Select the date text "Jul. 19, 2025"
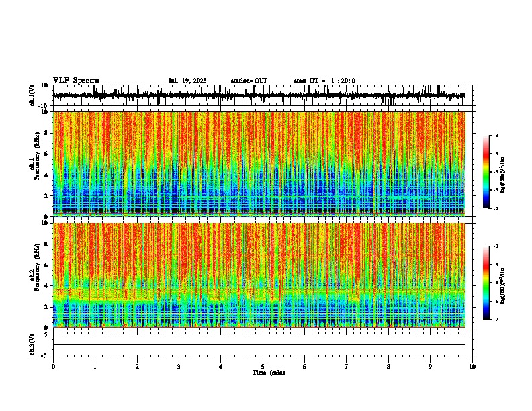532x411 pixels. coord(187,81)
